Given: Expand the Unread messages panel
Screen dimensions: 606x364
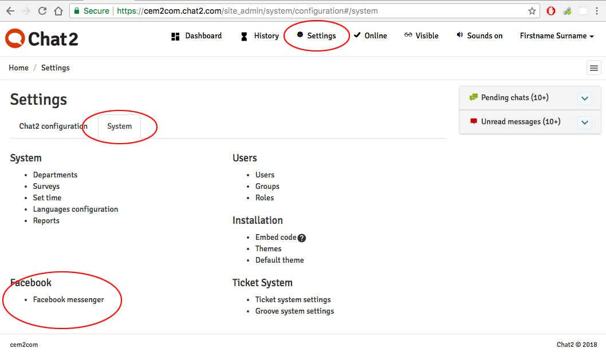Looking at the screenshot, I should tap(585, 122).
